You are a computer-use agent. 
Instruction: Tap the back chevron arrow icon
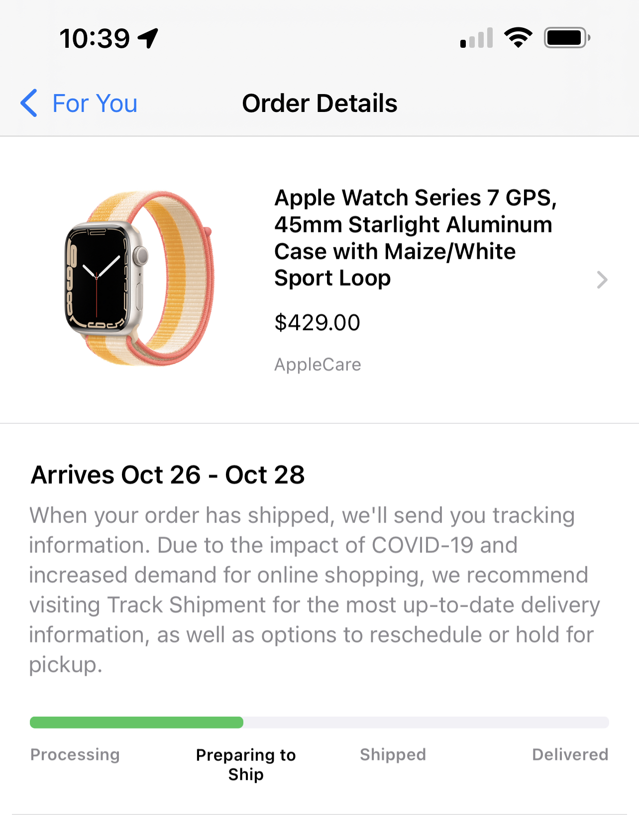[29, 103]
